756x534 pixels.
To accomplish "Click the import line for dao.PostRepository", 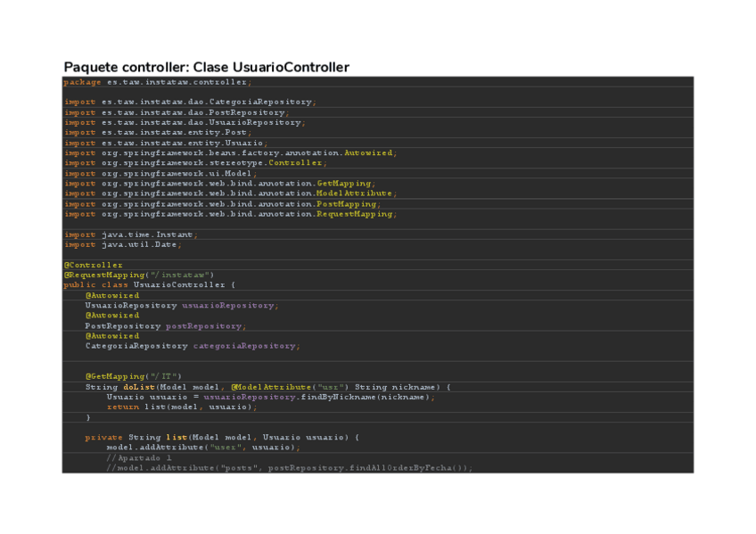I will [x=176, y=112].
